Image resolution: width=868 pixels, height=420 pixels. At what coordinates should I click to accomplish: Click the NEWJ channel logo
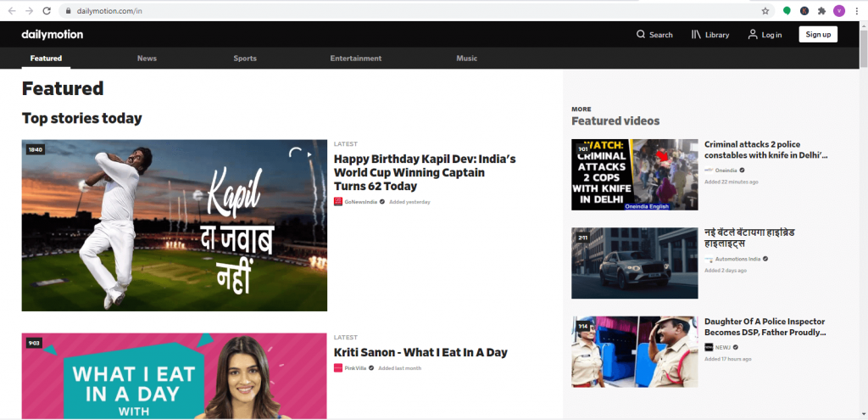[x=709, y=347]
